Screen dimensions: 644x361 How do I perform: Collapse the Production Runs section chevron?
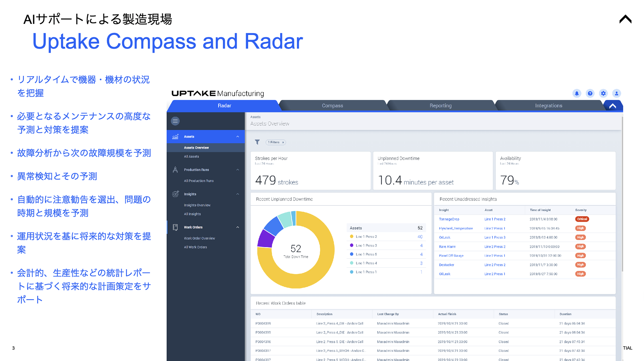(x=238, y=170)
